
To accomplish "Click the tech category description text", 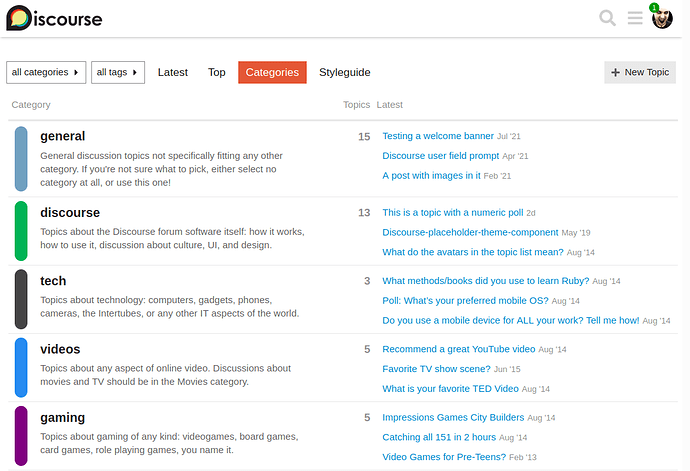I will pyautogui.click(x=170, y=306).
